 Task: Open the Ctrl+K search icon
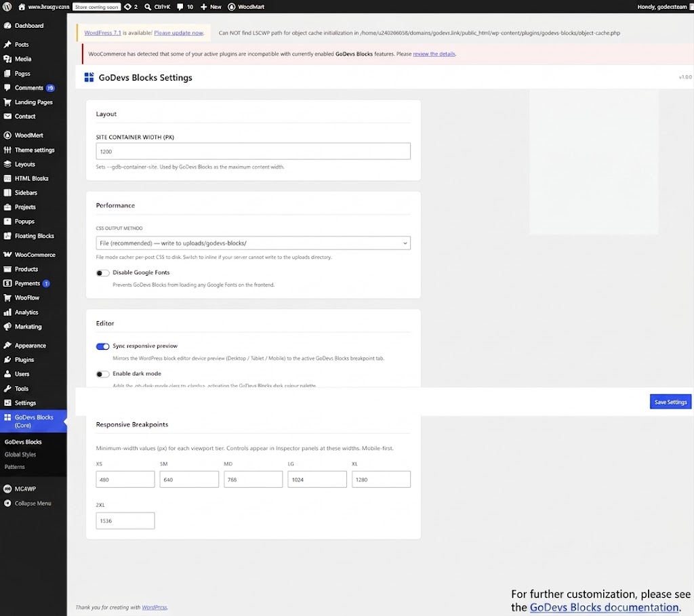(x=148, y=7)
